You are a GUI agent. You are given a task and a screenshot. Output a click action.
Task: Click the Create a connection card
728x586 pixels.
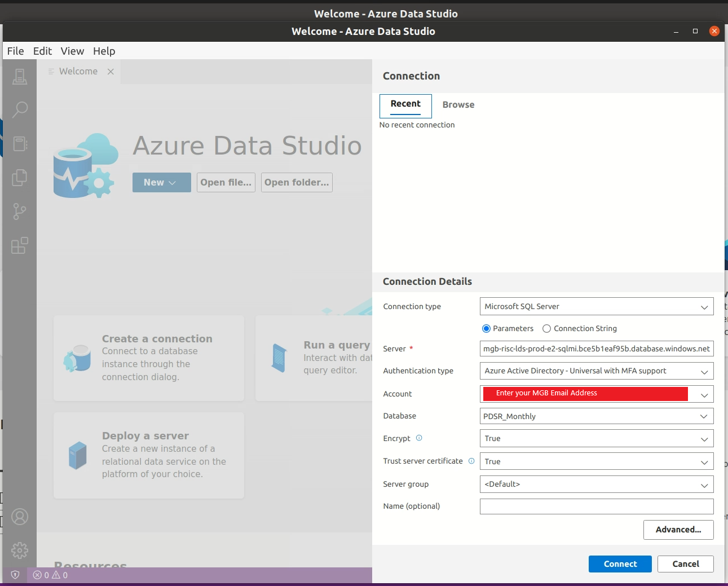(149, 358)
